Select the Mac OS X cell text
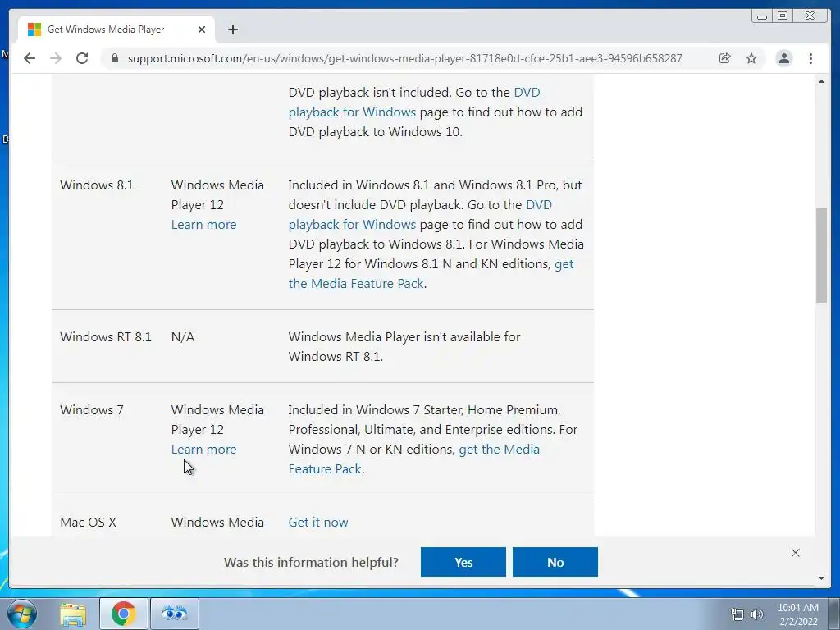Screen dimensions: 840x630 [88, 523]
